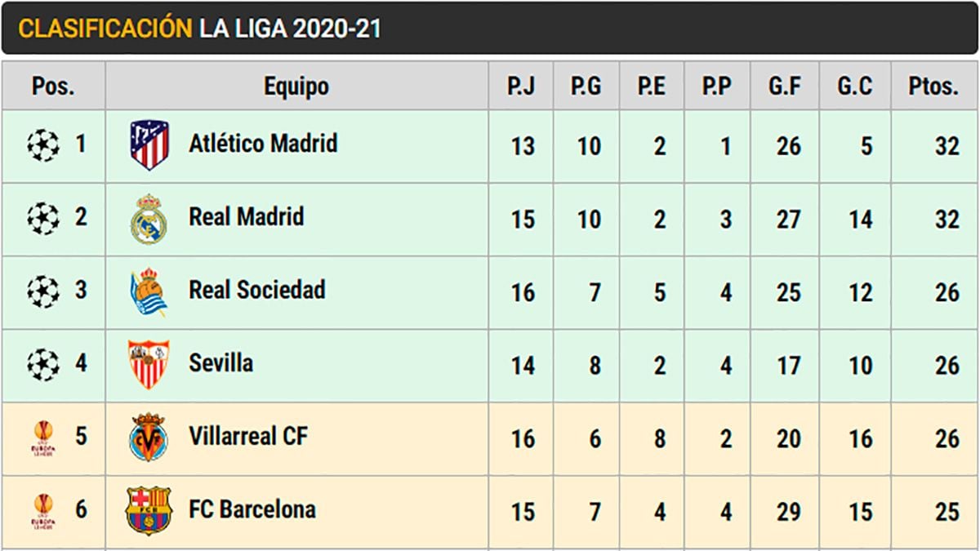Select the FC Barcelona team name
This screenshot has height=551, width=980.
[x=252, y=510]
